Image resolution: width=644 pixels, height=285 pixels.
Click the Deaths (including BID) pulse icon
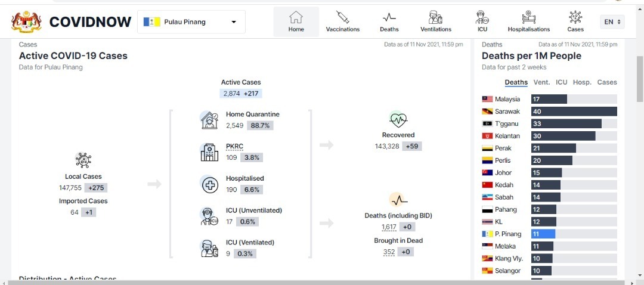(398, 200)
